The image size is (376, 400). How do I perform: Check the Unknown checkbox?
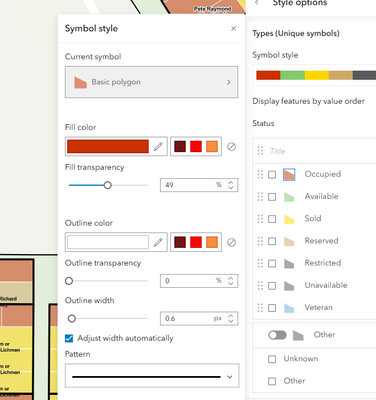272,359
